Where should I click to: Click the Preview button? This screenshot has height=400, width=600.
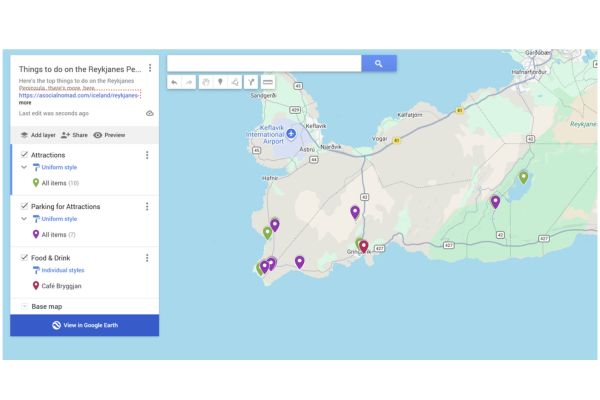click(x=109, y=135)
